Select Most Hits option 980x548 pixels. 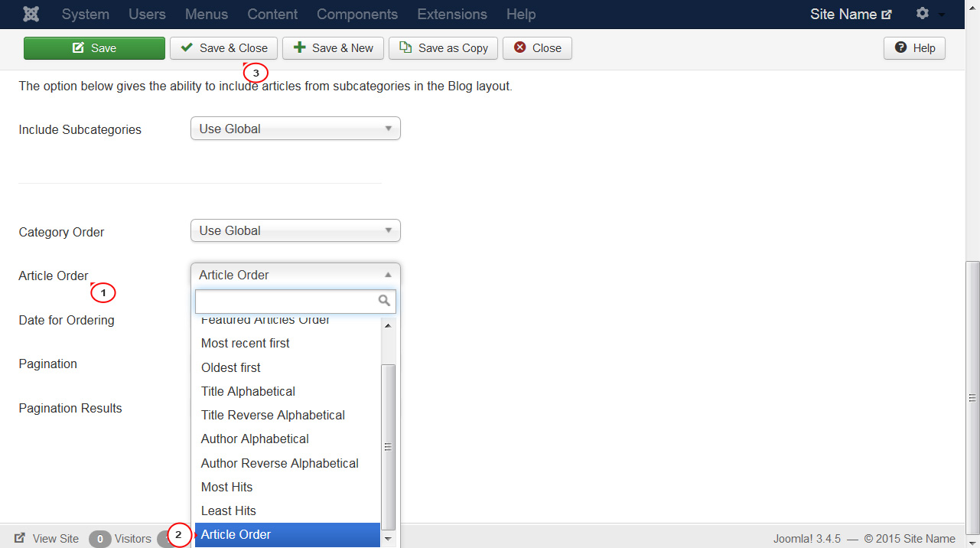pyautogui.click(x=288, y=487)
